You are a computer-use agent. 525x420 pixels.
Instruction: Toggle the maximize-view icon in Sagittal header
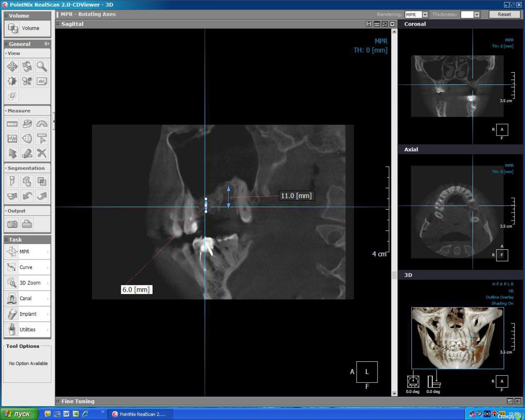coord(385,24)
